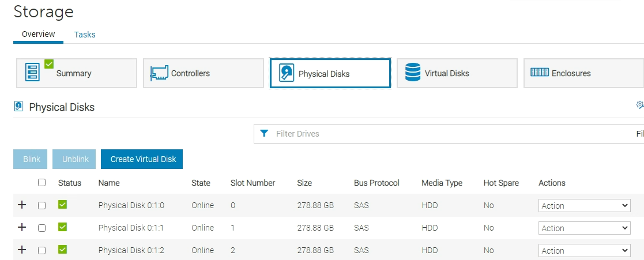Click the Controllers card icon
644x260 pixels.
coord(159,73)
